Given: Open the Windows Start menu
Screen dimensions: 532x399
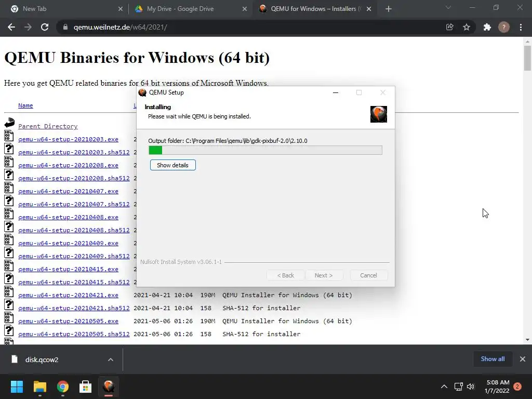Looking at the screenshot, I should coord(17,387).
